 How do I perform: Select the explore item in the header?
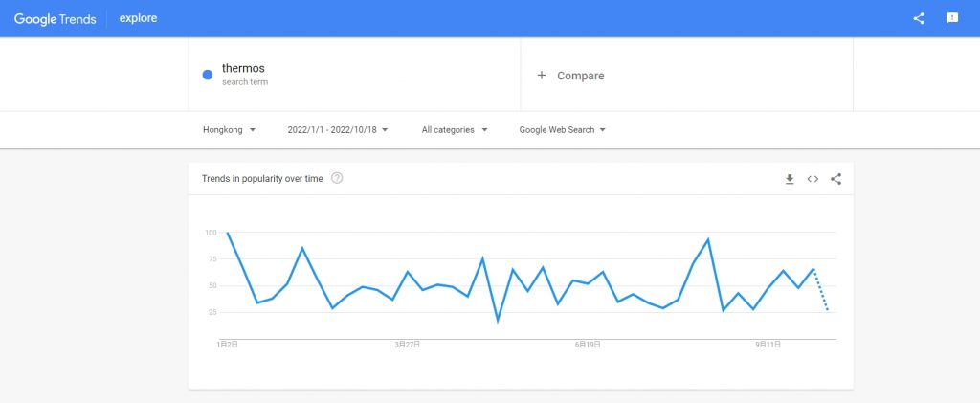(x=139, y=18)
